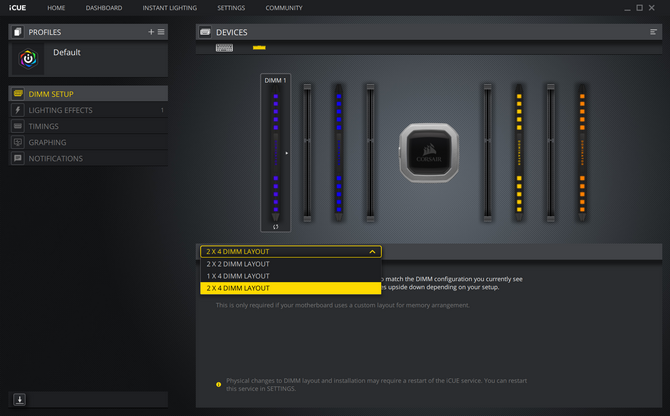Open DIMM SETUP section
670x416 pixels.
(88, 94)
